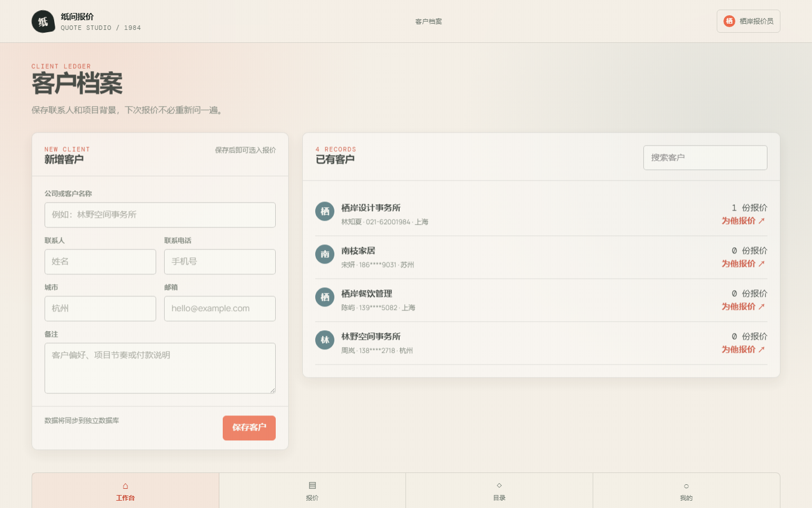Focus the 搜索客户 search field

(705, 157)
